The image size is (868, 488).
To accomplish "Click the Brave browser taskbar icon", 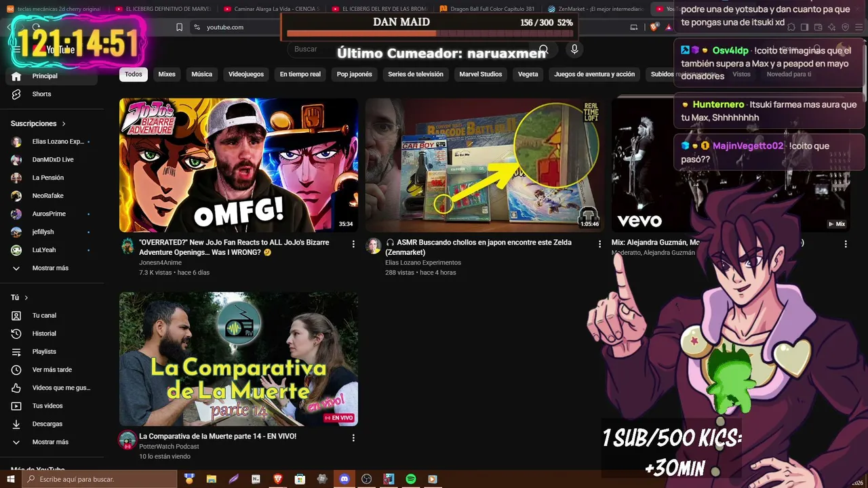I will (277, 479).
